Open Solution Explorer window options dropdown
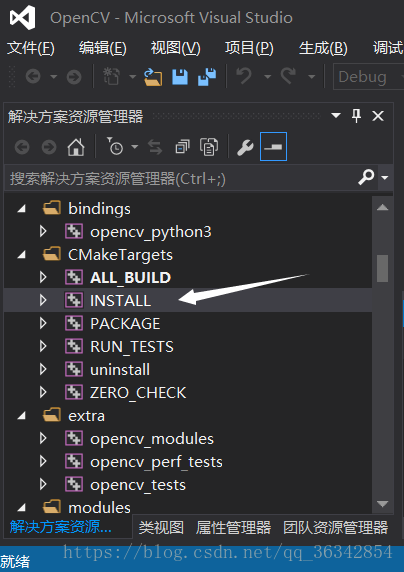 click(x=336, y=116)
